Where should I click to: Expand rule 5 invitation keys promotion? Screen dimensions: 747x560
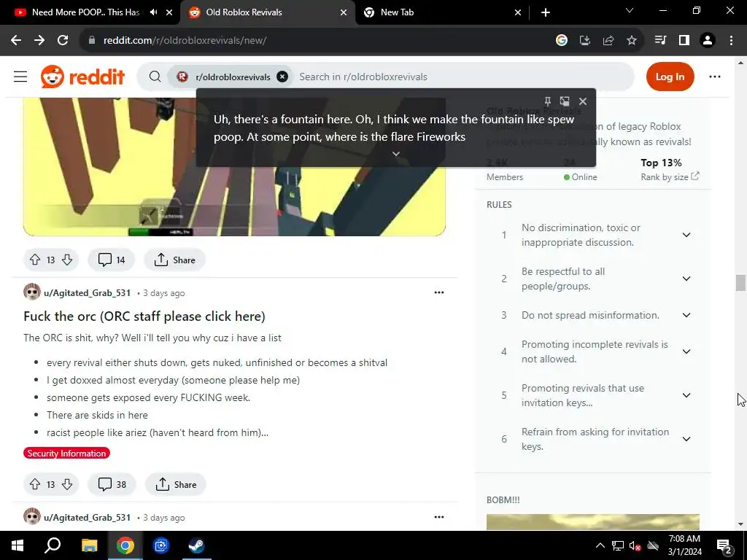tap(686, 395)
